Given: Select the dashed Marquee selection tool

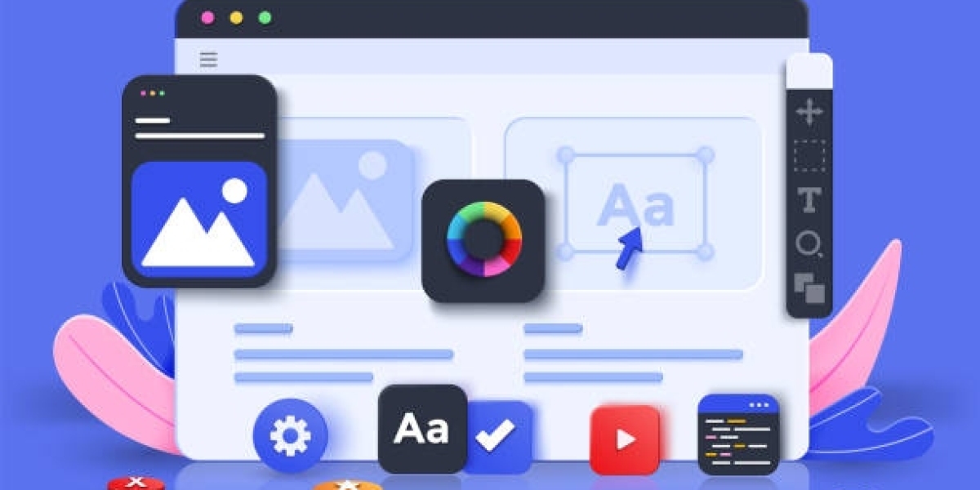Looking at the screenshot, I should coord(809,156).
